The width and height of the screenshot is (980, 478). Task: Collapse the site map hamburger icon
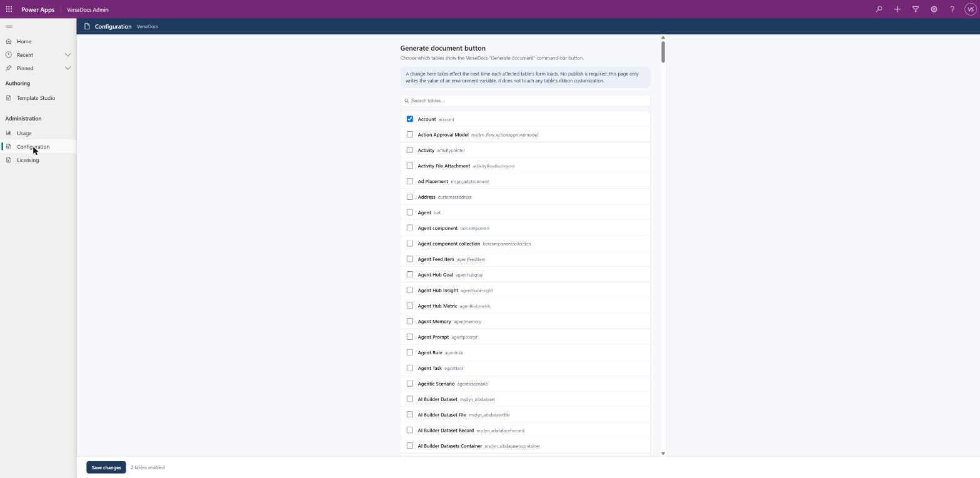[9, 26]
